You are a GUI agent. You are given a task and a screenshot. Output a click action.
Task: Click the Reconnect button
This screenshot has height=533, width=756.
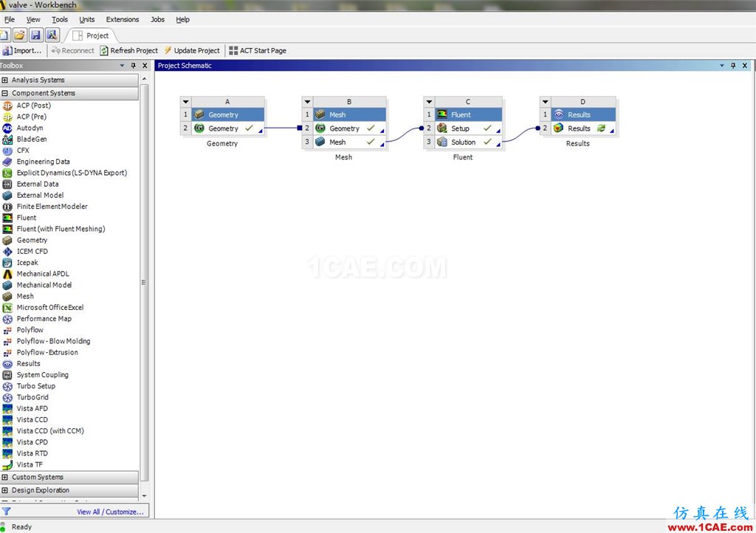click(73, 51)
